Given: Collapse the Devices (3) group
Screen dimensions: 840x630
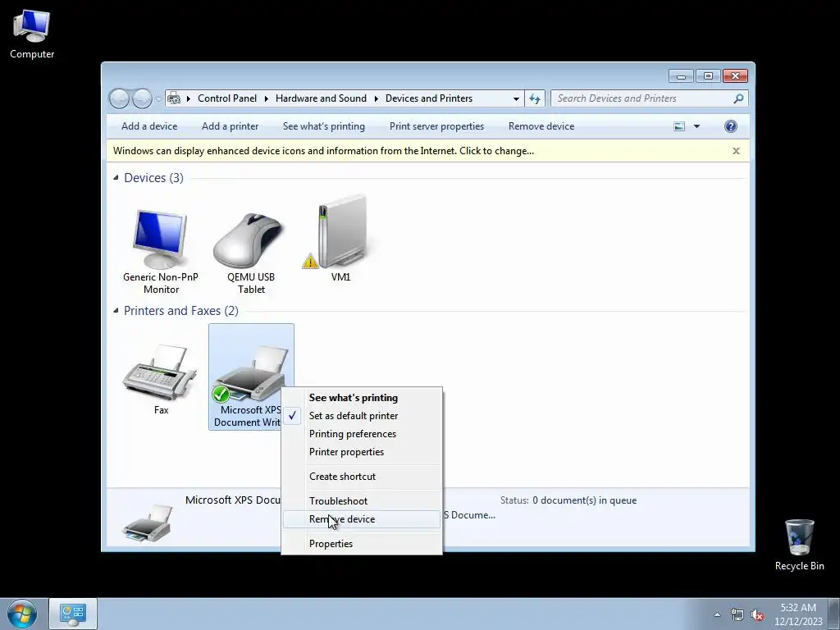Looking at the screenshot, I should click(116, 177).
